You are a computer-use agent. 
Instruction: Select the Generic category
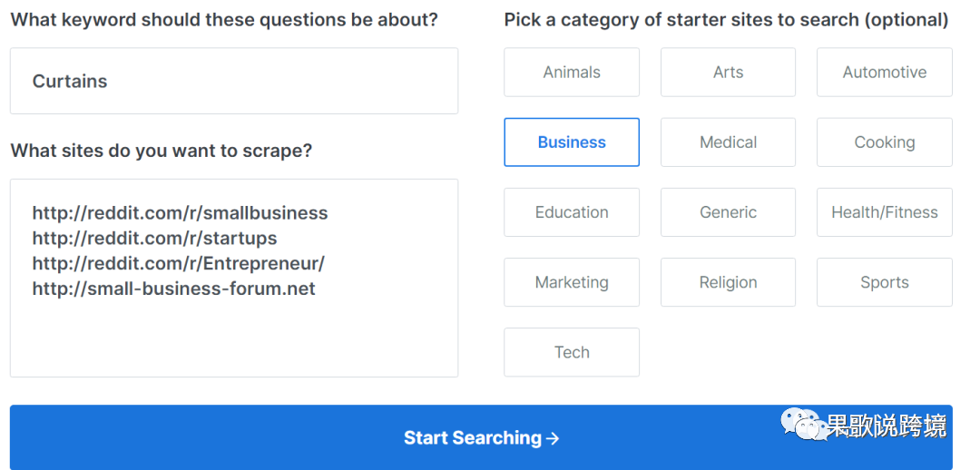click(728, 212)
